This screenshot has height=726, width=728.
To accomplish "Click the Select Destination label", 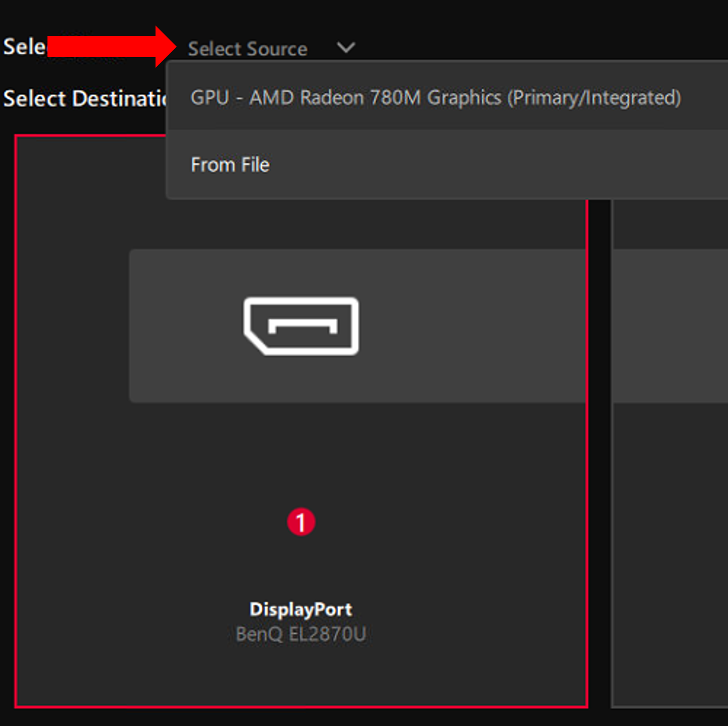I will [x=85, y=99].
